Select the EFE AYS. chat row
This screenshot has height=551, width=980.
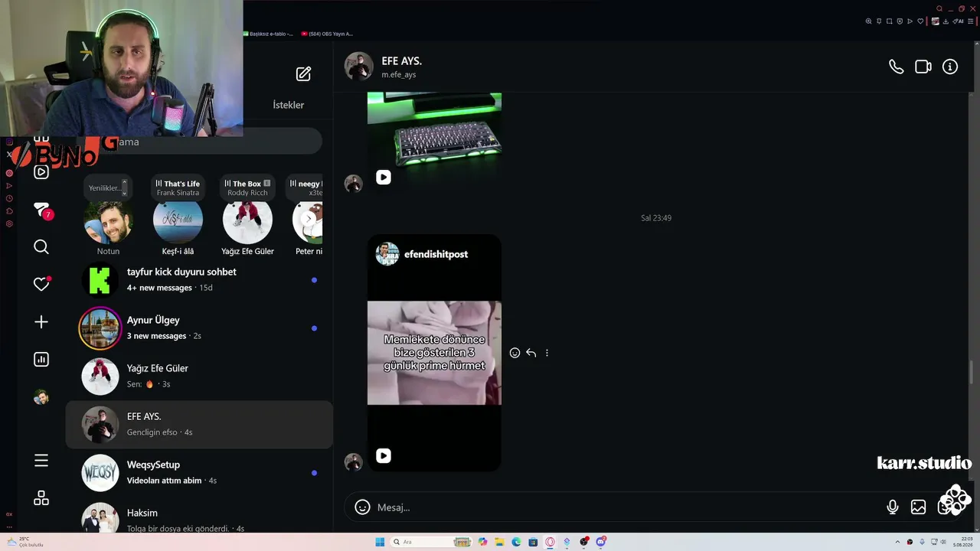(x=199, y=425)
